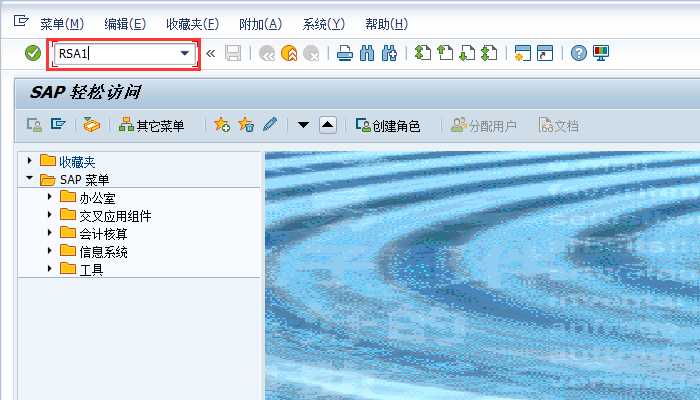
Task: Select the 交叉应用组件 folder label
Action: (x=115, y=216)
